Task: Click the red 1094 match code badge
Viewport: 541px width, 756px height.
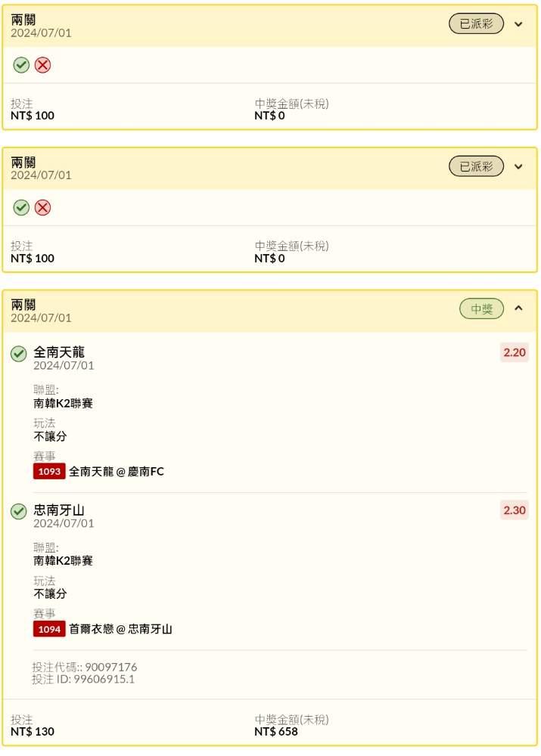Action: (49, 629)
